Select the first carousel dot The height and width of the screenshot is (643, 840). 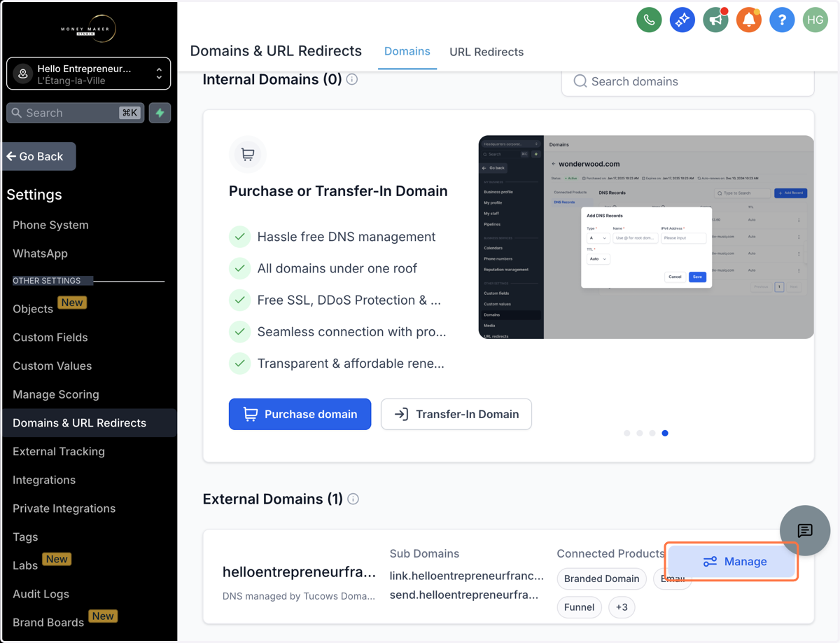[627, 433]
